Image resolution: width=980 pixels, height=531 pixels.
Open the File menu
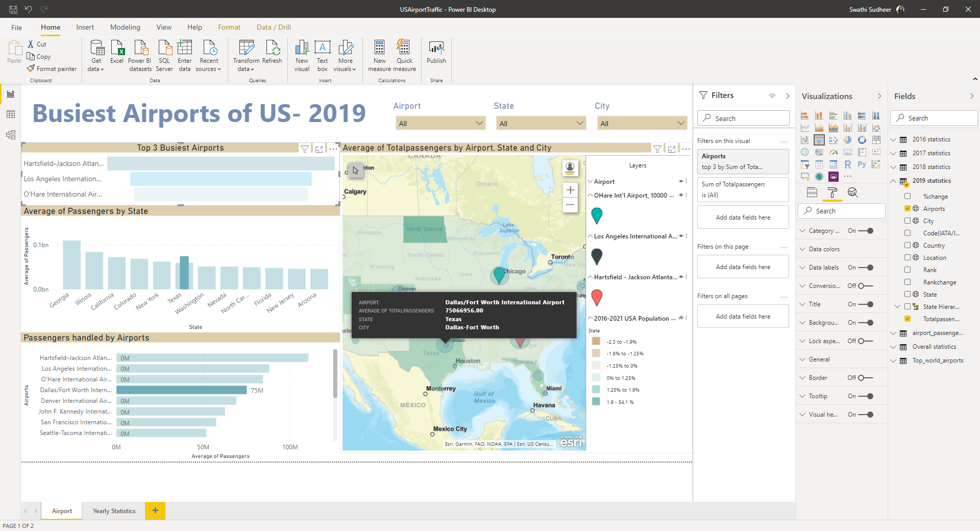[17, 28]
